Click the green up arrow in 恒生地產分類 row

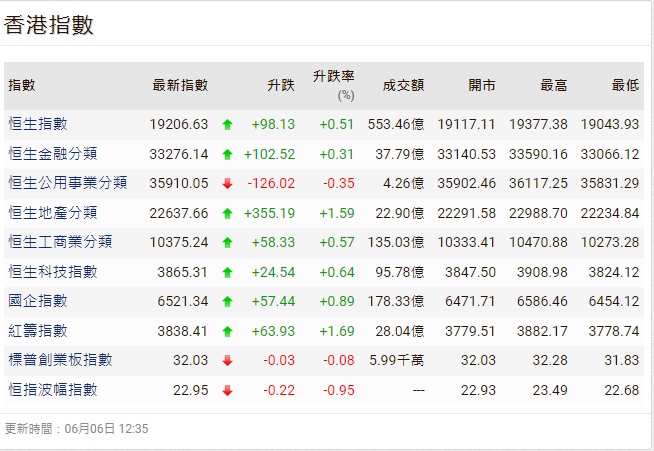point(227,213)
